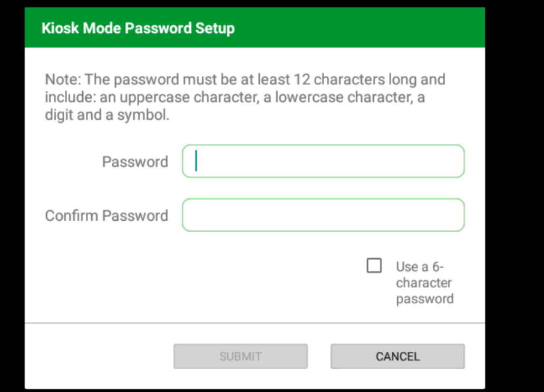Click the black background outside the dialog
544x392 pixels.
(514, 195)
